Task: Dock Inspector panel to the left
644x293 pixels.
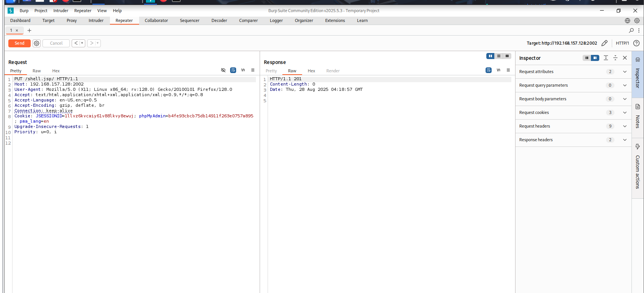Action: point(587,58)
